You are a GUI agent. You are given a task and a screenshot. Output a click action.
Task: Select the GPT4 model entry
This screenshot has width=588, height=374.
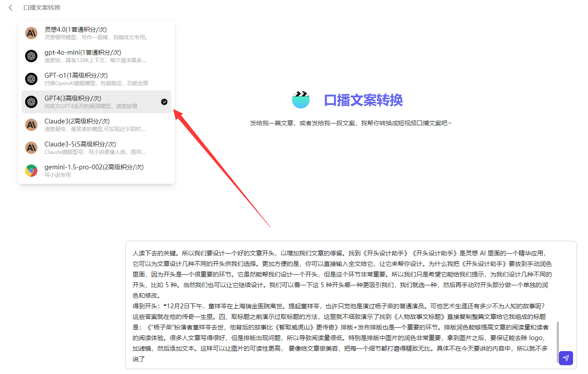click(96, 102)
